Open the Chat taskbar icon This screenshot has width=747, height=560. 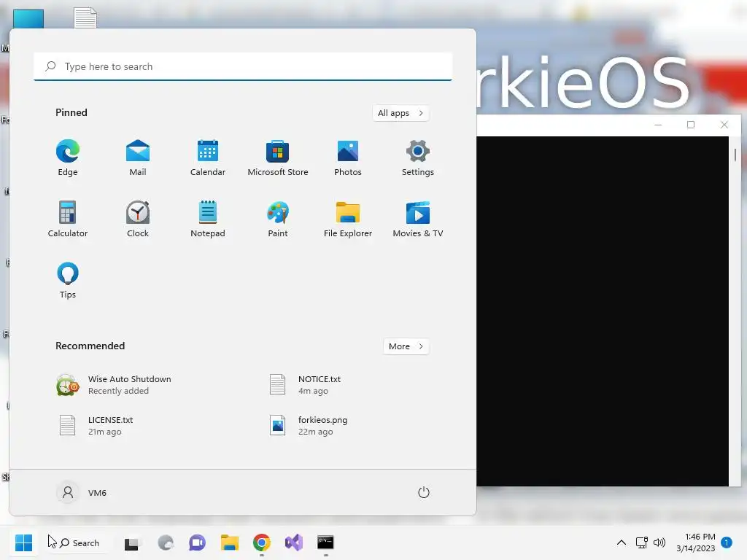(x=197, y=542)
